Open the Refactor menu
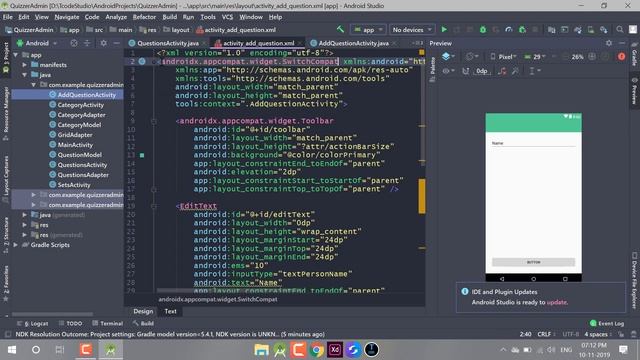 coord(144,17)
